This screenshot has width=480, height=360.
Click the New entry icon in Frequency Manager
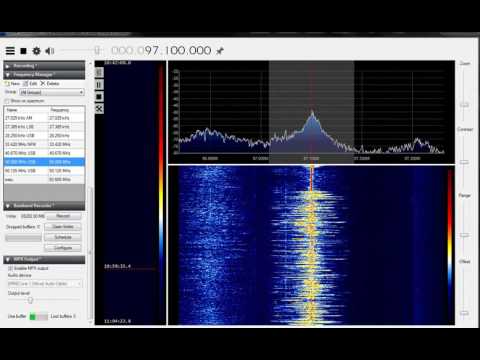12,83
